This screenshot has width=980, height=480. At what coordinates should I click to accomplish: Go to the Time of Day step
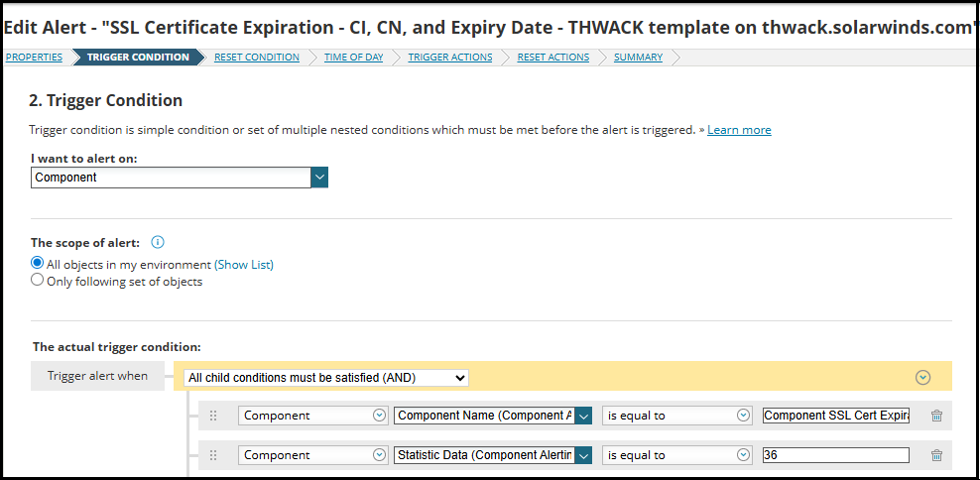pyautogui.click(x=354, y=57)
